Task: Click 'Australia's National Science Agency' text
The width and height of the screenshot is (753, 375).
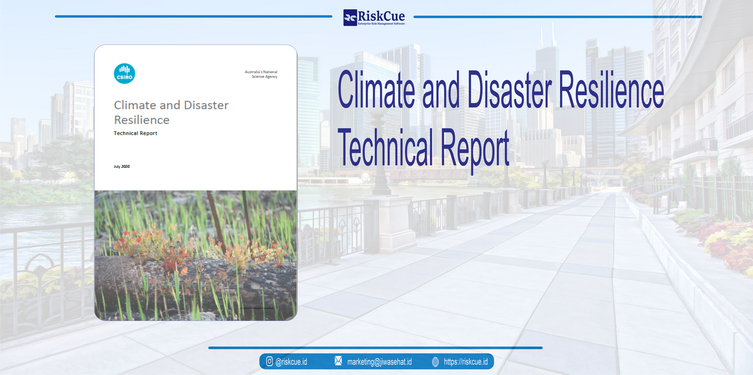Action: tap(261, 74)
